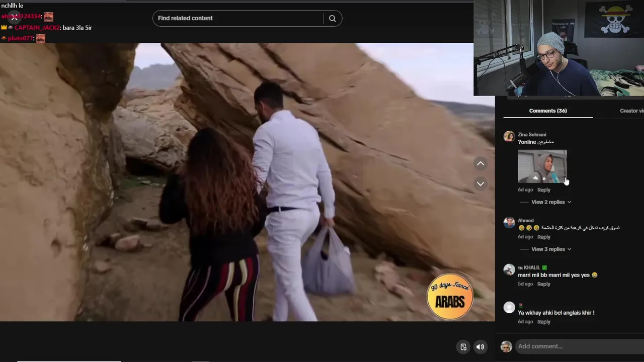Click the '5d ago' timestamp under KHALIL's comment

[x=525, y=284]
